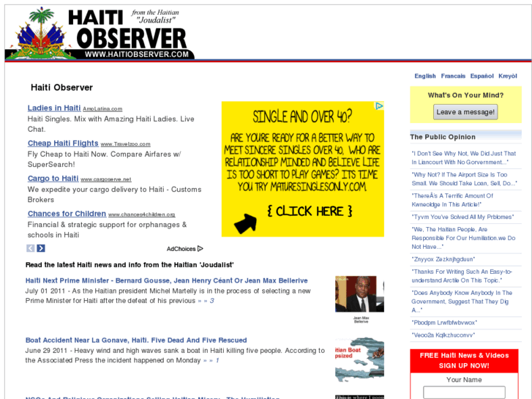Visit www.cargoserve.net ad URL
The width and height of the screenshot is (532, 399).
pos(106,179)
